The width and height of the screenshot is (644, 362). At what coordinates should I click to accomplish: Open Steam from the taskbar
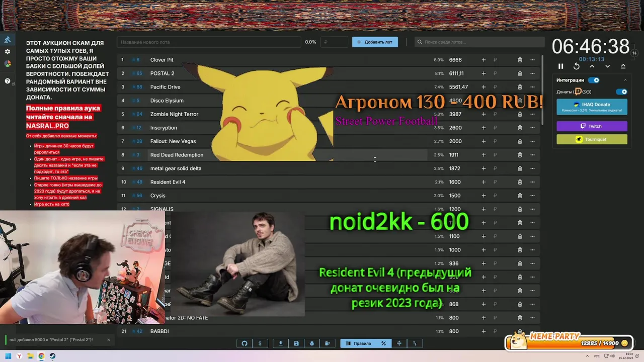click(x=52, y=356)
